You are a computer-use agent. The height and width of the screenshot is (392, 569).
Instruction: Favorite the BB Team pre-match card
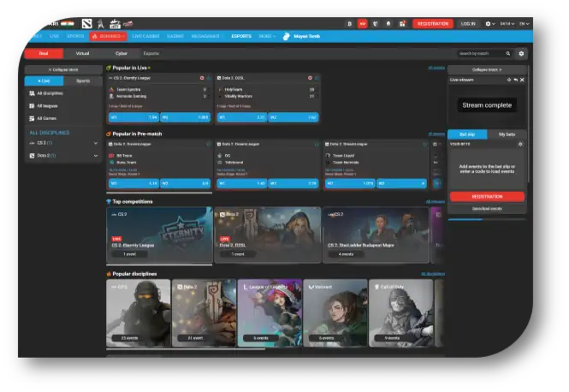[209, 144]
